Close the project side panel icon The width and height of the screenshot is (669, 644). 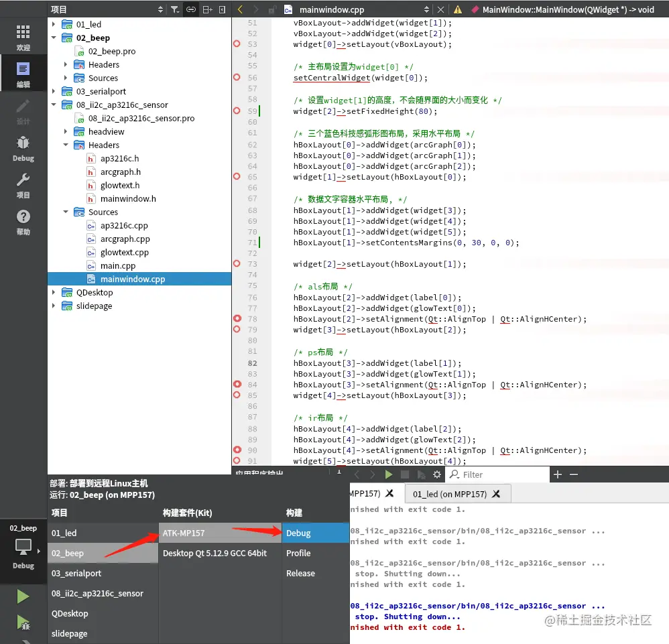223,9
